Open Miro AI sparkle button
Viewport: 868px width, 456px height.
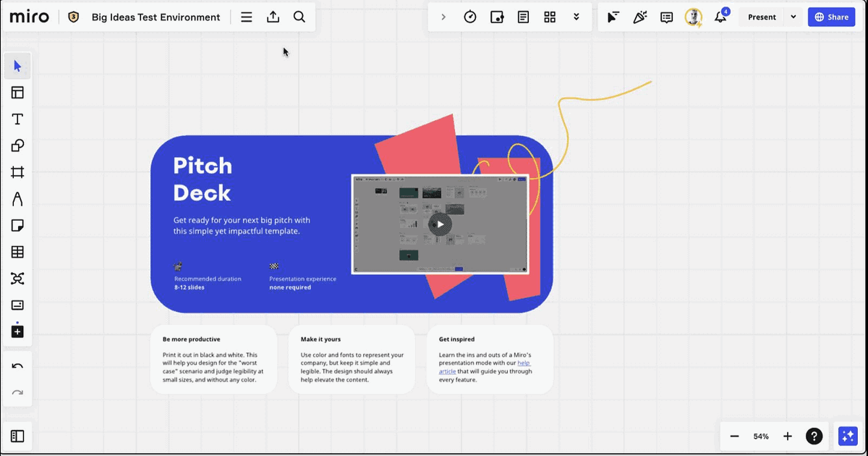coord(847,436)
